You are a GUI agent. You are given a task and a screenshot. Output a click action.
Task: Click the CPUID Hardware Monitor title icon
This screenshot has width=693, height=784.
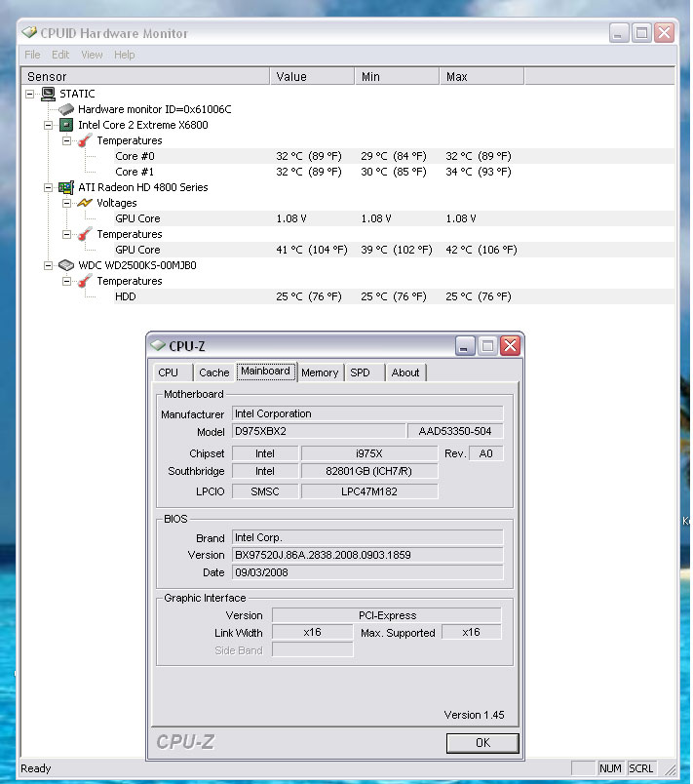coord(29,32)
